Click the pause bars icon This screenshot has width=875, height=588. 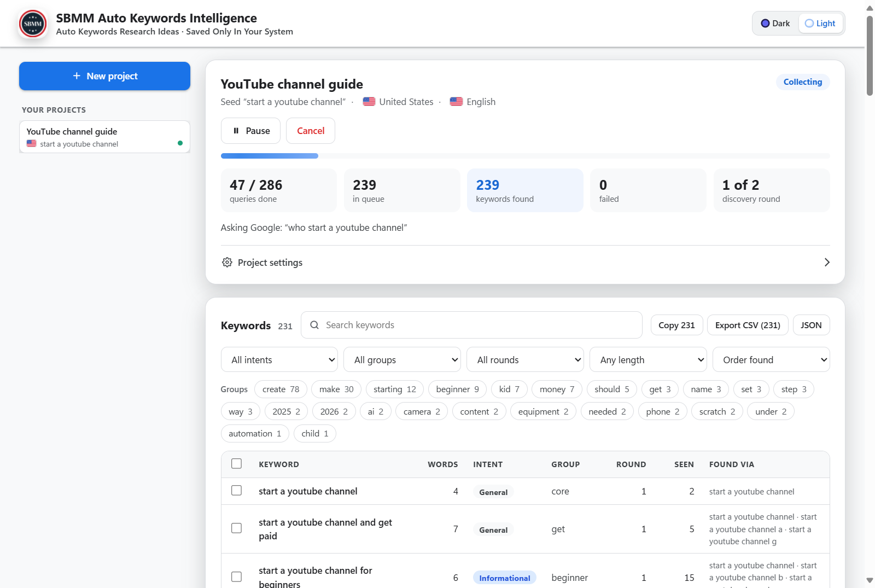click(x=236, y=131)
